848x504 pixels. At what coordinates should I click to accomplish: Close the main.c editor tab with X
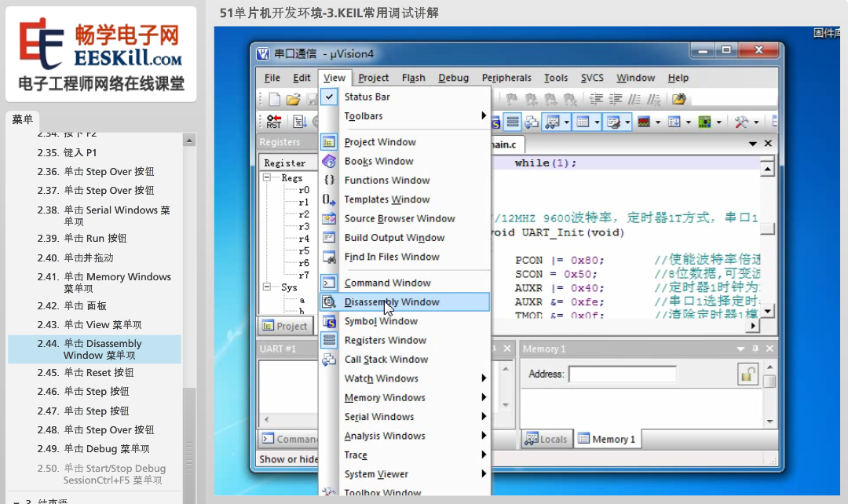(x=768, y=144)
